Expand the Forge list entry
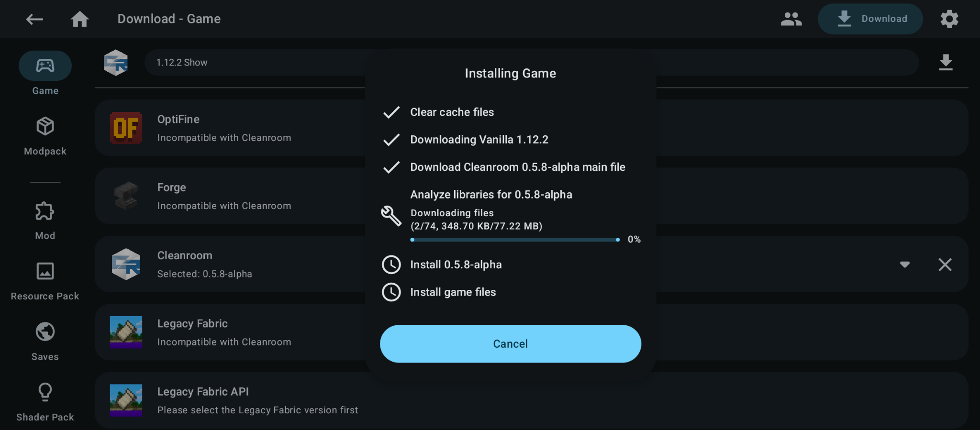Screen dimensions: 980x430 click(x=531, y=196)
